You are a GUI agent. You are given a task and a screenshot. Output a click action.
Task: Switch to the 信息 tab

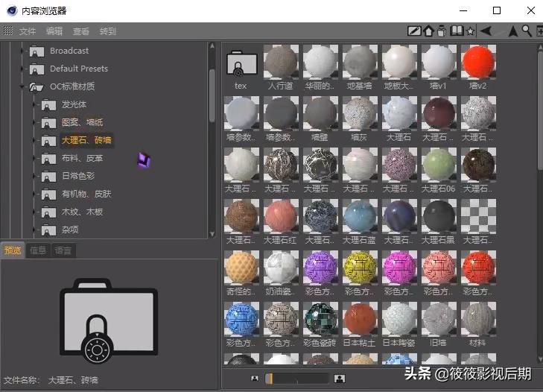(x=38, y=250)
